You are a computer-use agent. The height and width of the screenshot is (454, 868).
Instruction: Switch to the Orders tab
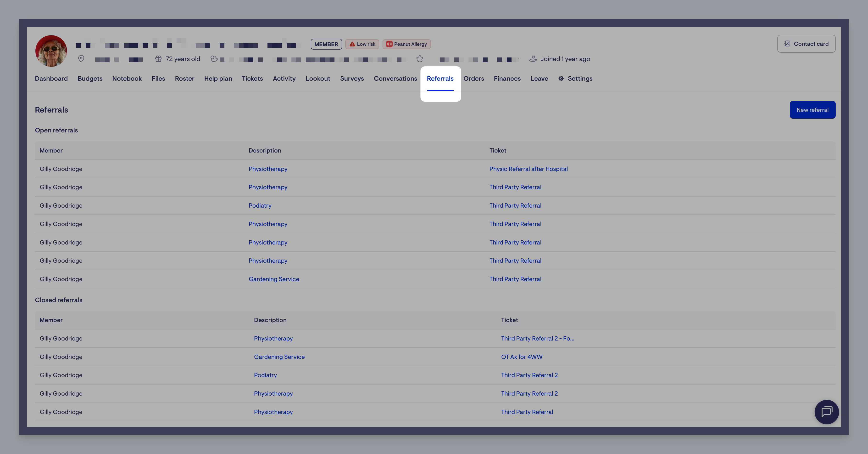pyautogui.click(x=473, y=79)
